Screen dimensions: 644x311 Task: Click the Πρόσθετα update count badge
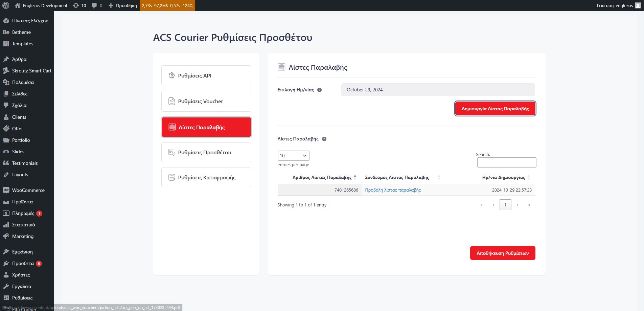pyautogui.click(x=39, y=264)
